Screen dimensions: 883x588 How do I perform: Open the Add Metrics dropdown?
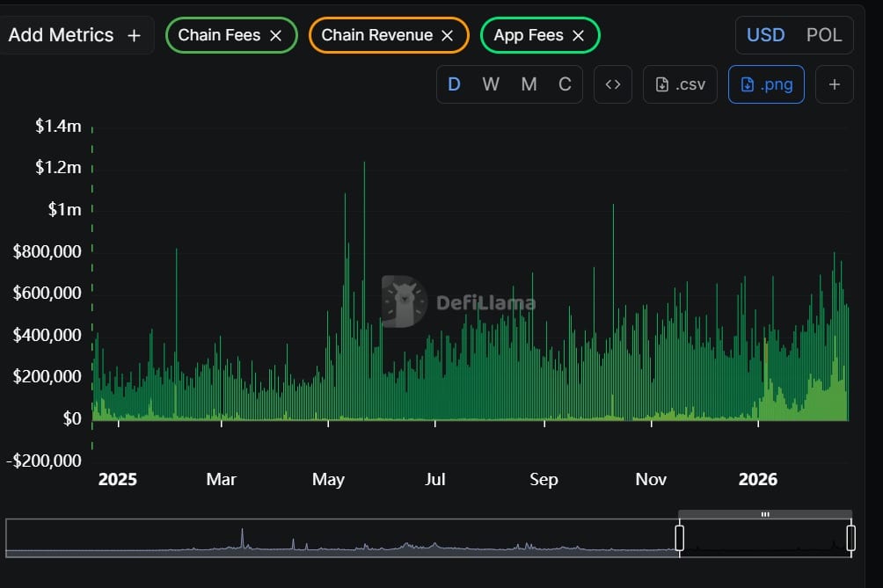pyautogui.click(x=74, y=35)
